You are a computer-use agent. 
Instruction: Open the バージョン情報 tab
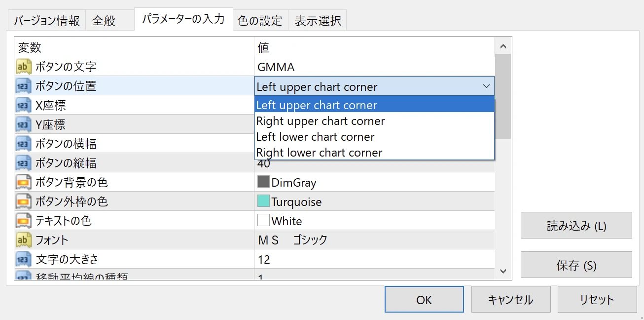(x=46, y=21)
